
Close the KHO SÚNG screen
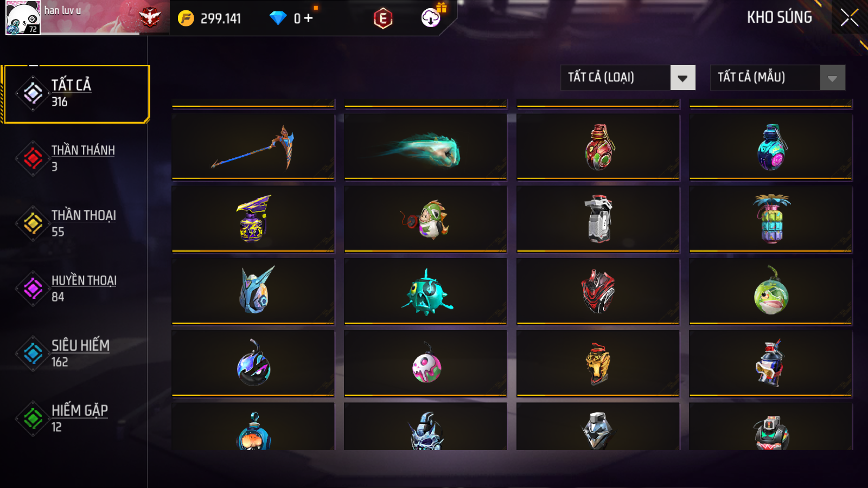click(850, 17)
